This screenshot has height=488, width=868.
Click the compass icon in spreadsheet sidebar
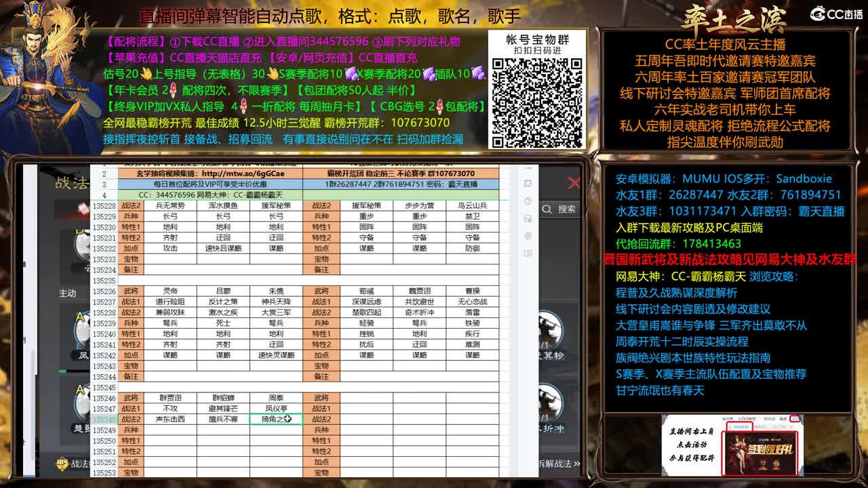click(528, 236)
